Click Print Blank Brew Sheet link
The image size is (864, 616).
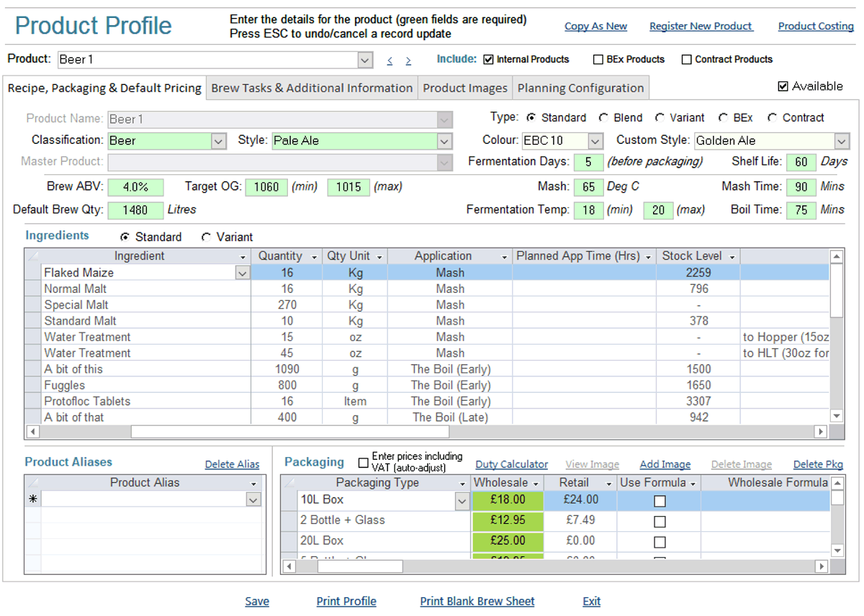477,602
